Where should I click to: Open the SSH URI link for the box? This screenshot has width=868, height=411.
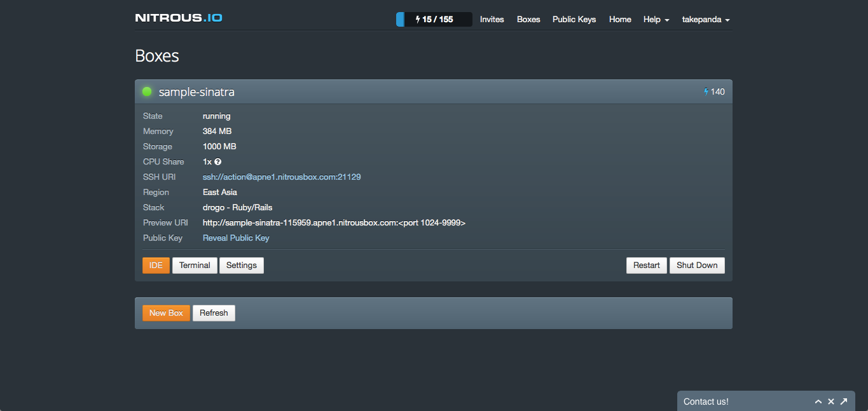point(282,177)
